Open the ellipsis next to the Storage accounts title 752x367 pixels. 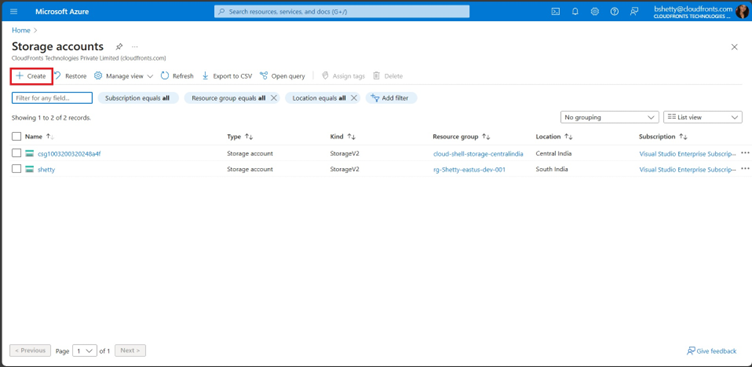click(x=135, y=47)
